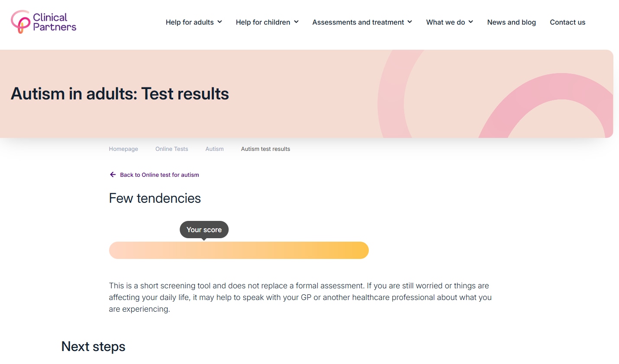Expand the Help for children chevron
619x364 pixels.
tap(297, 22)
